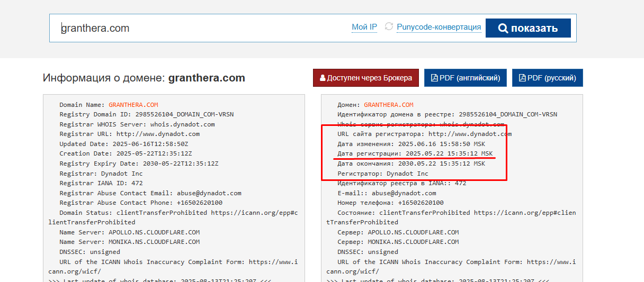Viewport: 644px width, 282px height.
Task: Click the PDF file icon for английский
Action: [434, 78]
